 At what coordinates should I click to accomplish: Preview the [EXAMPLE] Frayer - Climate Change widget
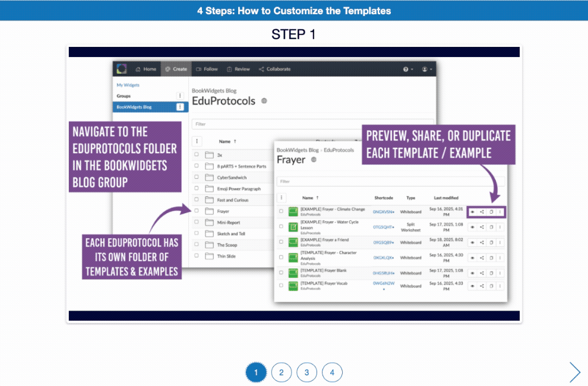pyautogui.click(x=473, y=211)
